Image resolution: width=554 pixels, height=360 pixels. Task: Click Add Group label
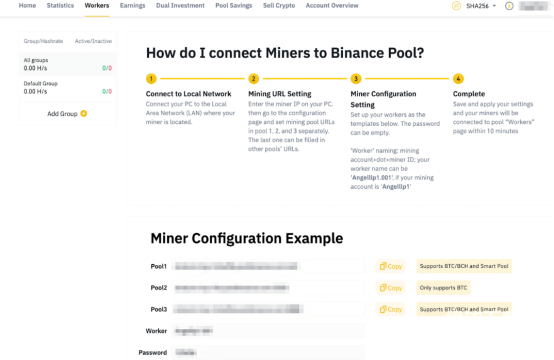[62, 114]
